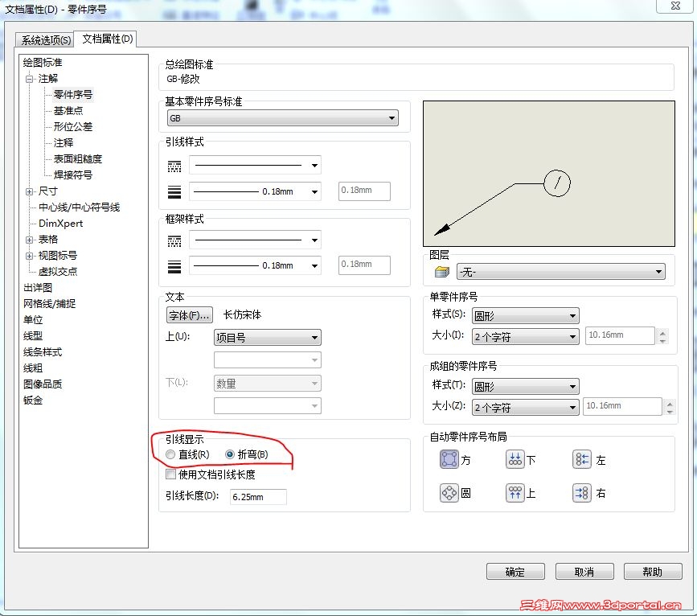Click the balloon leader preview image
The height and width of the screenshot is (616, 697).
click(549, 174)
